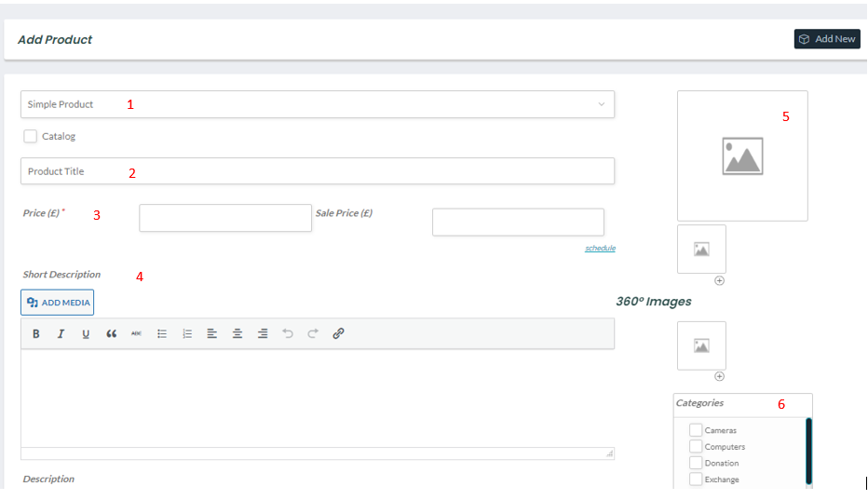Apply bold formatting in the short description editor

coord(36,333)
